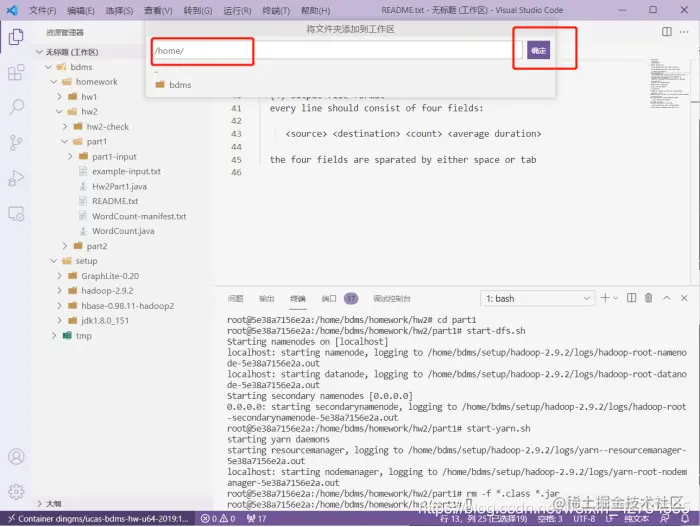
Task: Open the 1: bash terminal selector
Action: (538, 298)
